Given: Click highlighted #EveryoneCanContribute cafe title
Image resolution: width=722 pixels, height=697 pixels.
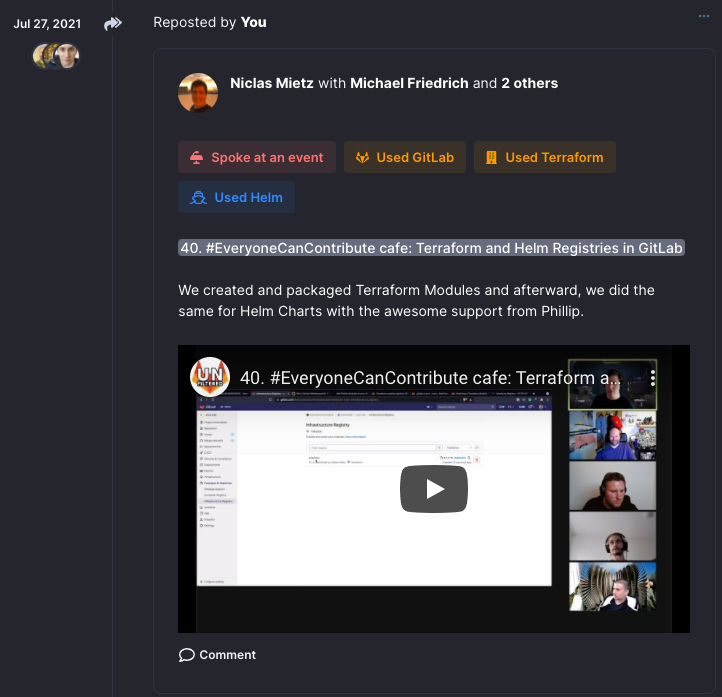Looking at the screenshot, I should click(431, 248).
